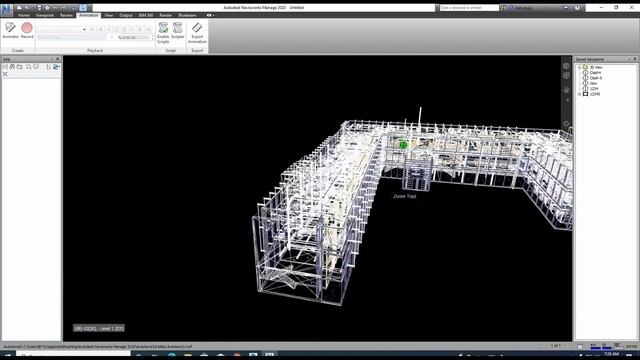Screen dimensions: 640x360
Task: Open the BIM 360 ribbon tab
Action: [146, 15]
